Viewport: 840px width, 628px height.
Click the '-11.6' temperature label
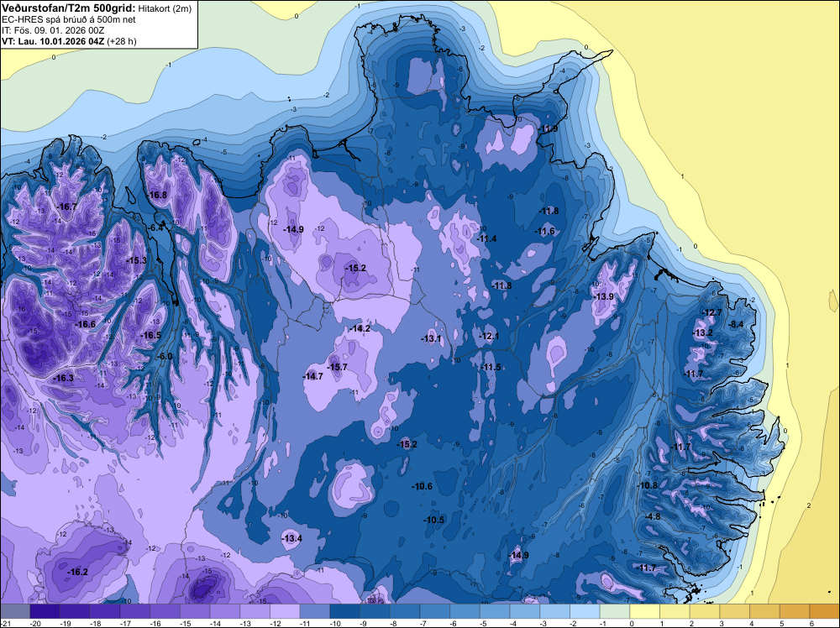(x=545, y=231)
